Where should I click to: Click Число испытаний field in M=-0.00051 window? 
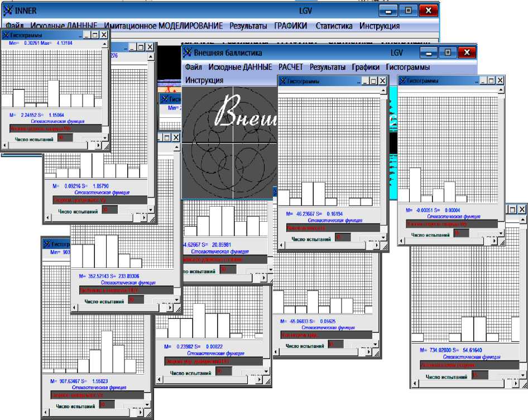tap(462, 233)
